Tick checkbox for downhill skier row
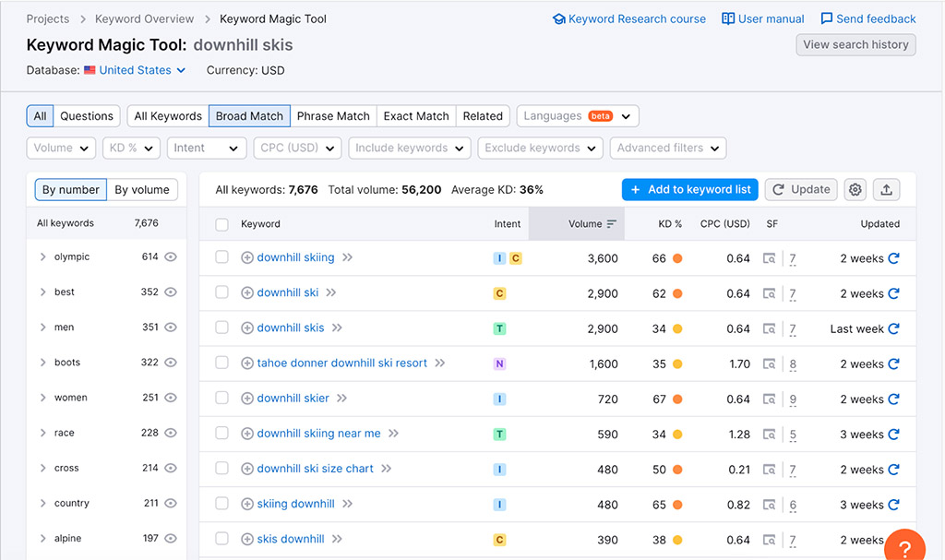The height and width of the screenshot is (560, 945). click(x=221, y=399)
